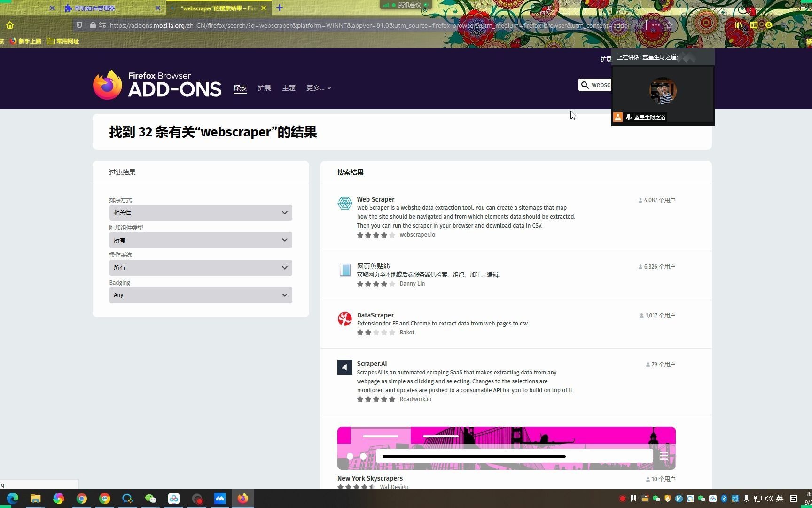Open the Badging dropdown showing Any
This screenshot has height=508, width=812.
tap(201, 295)
